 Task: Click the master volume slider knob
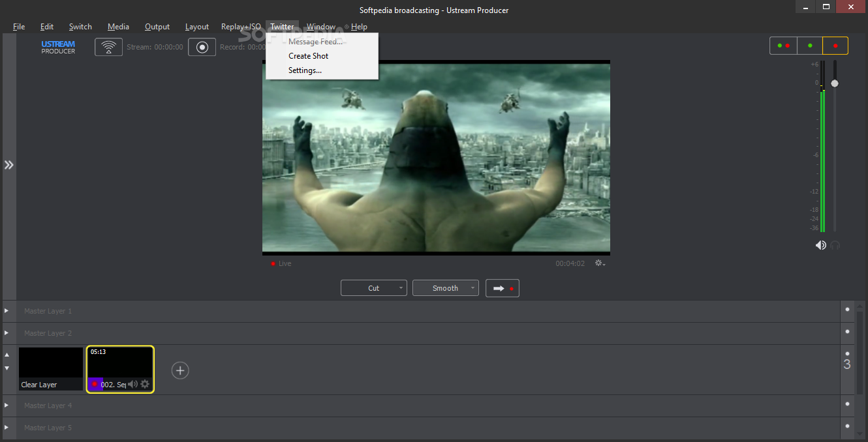click(x=835, y=83)
